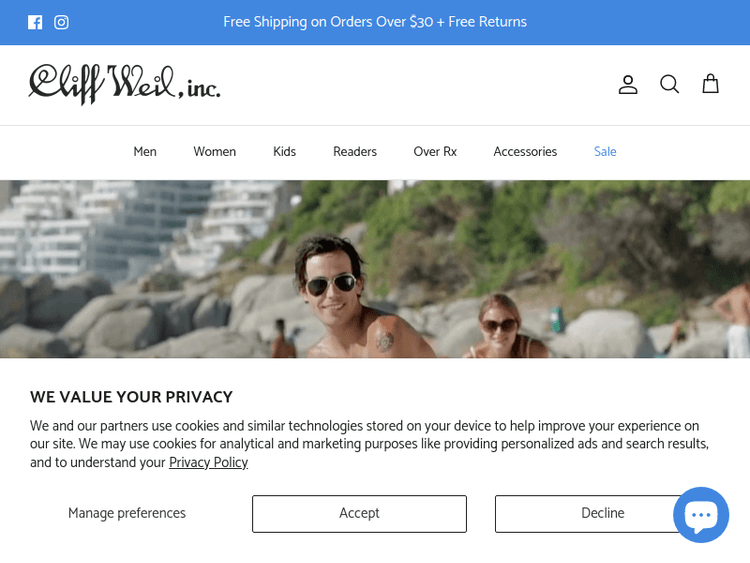Accept the cookie consent
The height and width of the screenshot is (563, 750).
(x=359, y=514)
